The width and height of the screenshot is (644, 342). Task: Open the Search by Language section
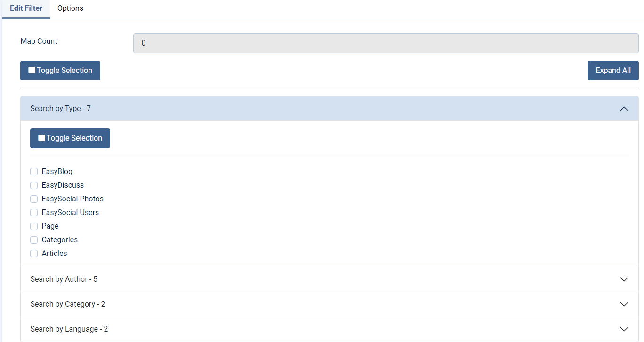(69, 329)
